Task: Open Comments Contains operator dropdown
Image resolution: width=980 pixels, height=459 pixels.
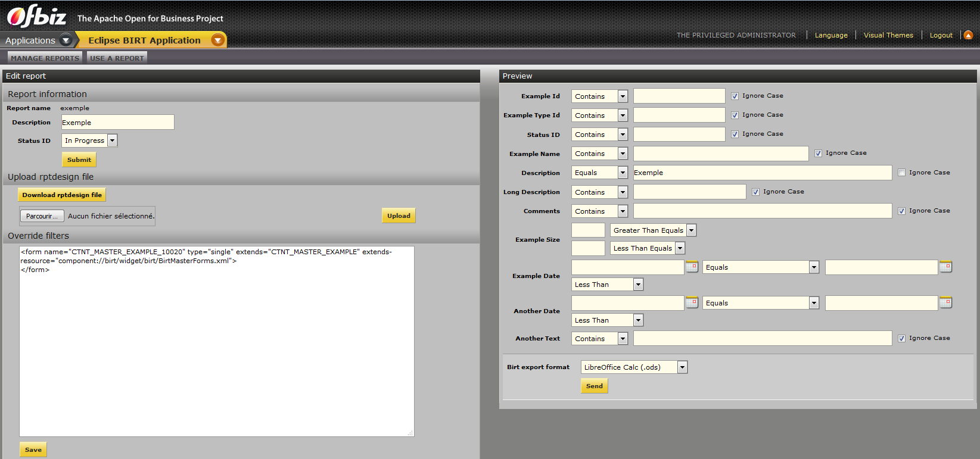Action: coord(599,211)
